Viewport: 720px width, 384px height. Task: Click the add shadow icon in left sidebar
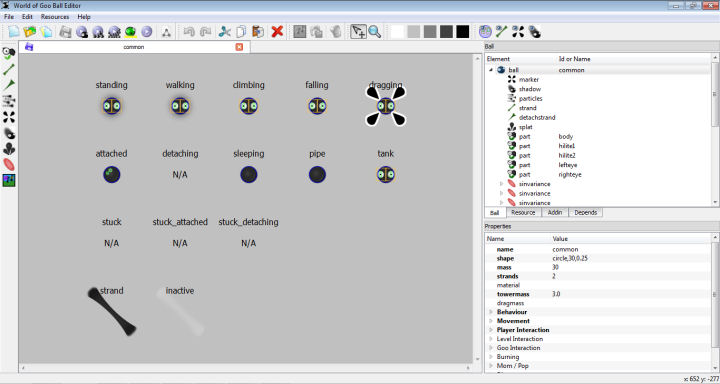tap(9, 133)
